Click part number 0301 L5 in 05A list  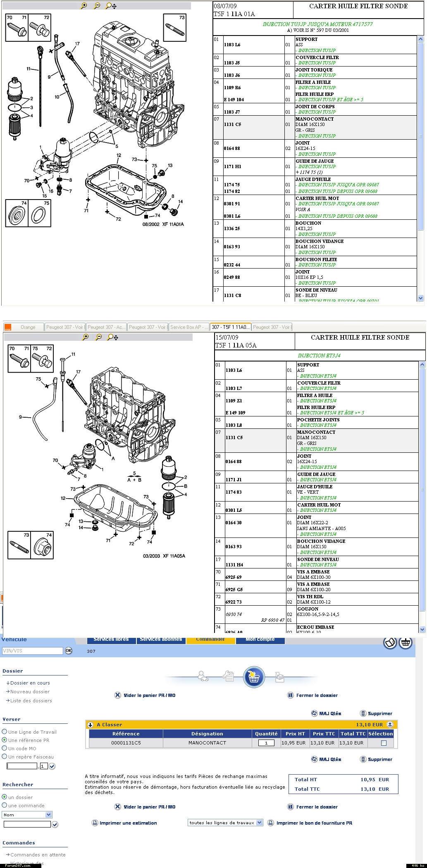pyautogui.click(x=234, y=510)
